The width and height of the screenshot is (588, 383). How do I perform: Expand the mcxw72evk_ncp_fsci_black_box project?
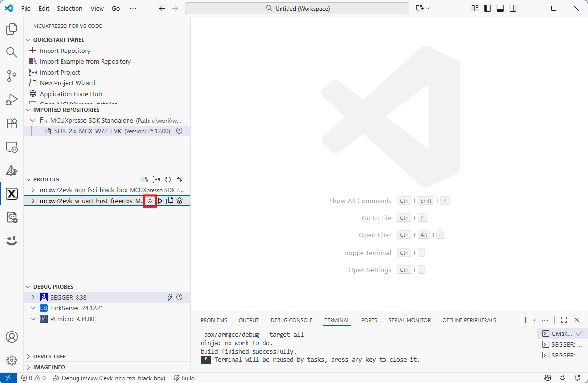33,190
